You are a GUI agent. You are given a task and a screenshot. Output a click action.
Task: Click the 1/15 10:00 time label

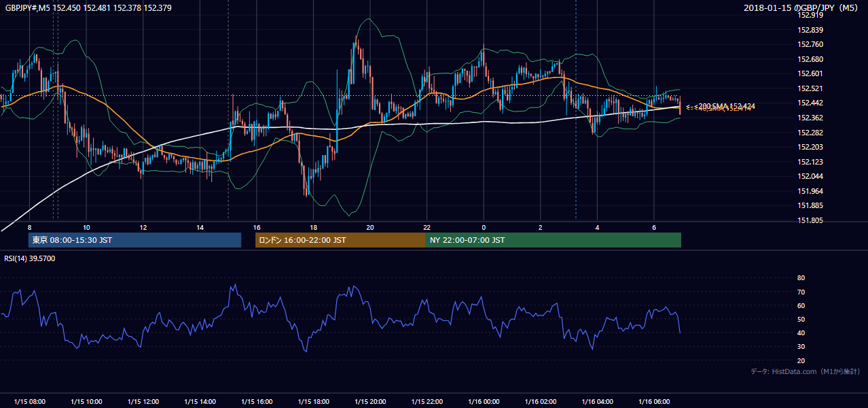[x=86, y=402]
